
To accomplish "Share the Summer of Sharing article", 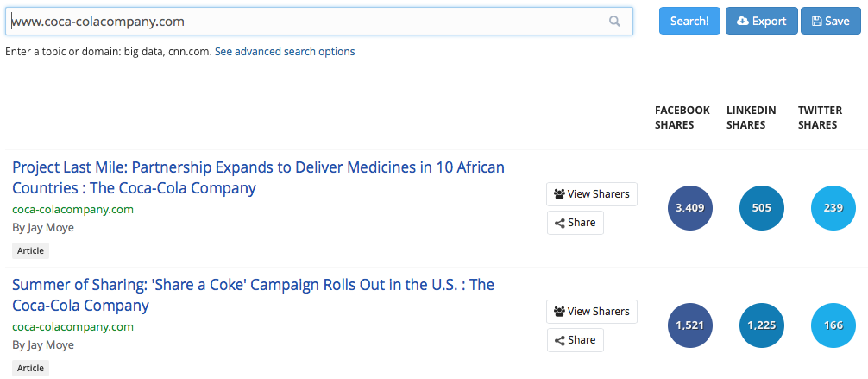I will tap(576, 340).
